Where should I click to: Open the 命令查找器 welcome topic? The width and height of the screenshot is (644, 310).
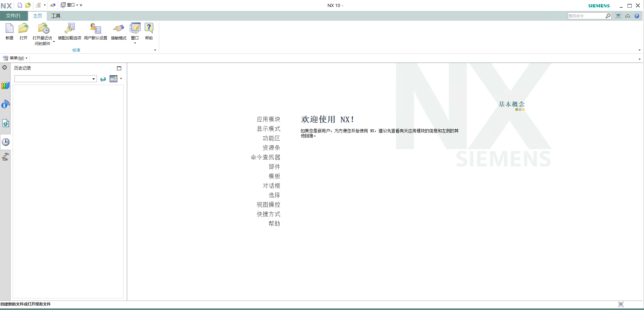pyautogui.click(x=265, y=157)
